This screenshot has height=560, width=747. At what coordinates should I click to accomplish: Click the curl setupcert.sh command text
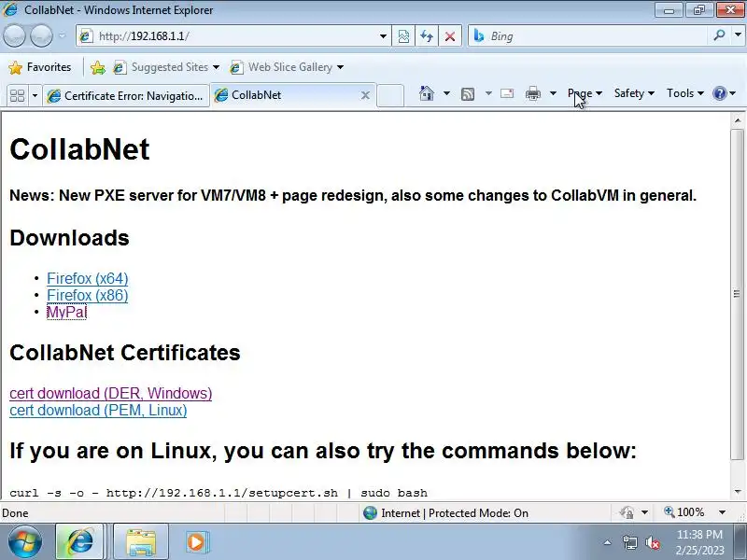pyautogui.click(x=218, y=493)
